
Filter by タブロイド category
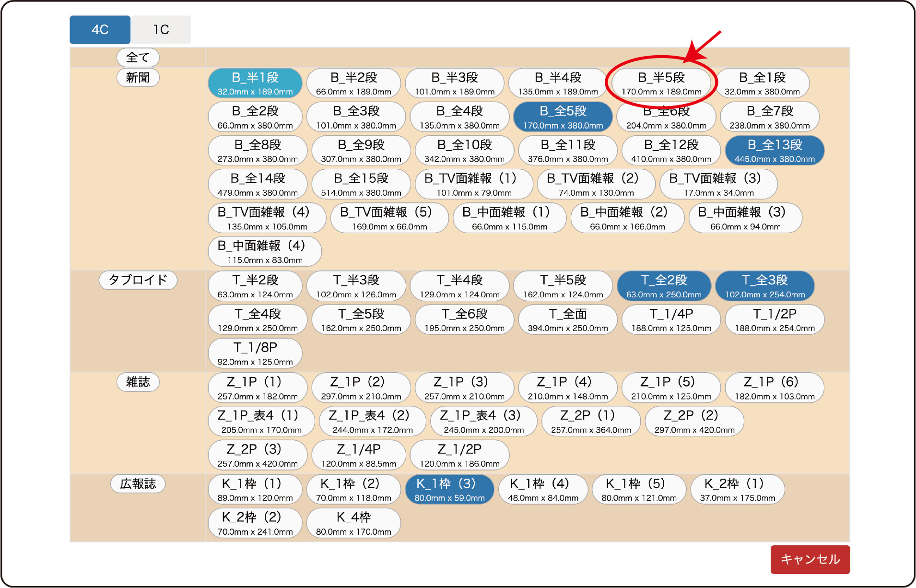coord(138,280)
